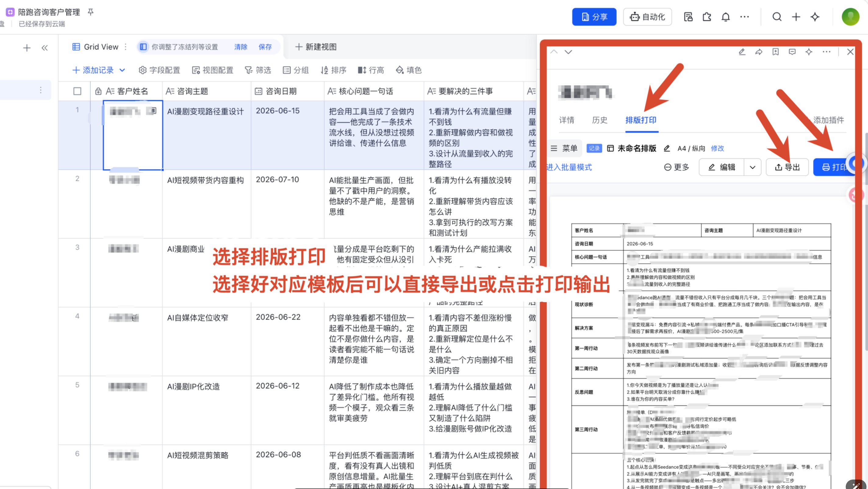Image resolution: width=868 pixels, height=489 pixels.
Task: Click the 筛选 filter toolbar item
Action: tap(258, 70)
